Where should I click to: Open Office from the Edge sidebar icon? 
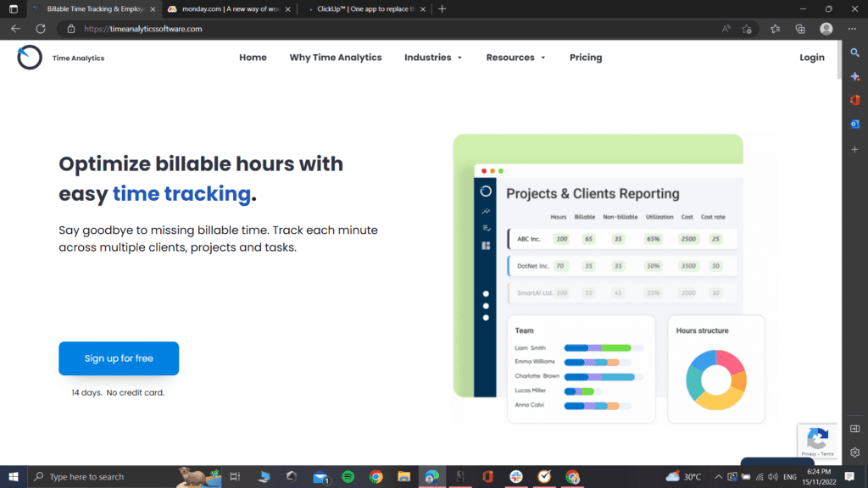point(854,100)
